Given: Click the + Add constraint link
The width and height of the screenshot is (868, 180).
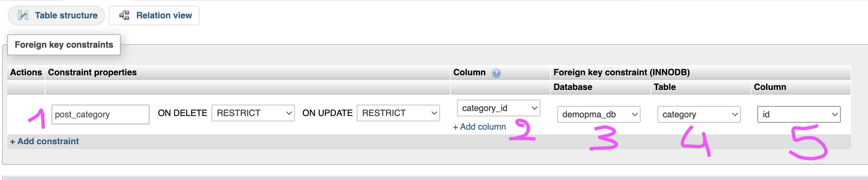Looking at the screenshot, I should click(x=45, y=141).
